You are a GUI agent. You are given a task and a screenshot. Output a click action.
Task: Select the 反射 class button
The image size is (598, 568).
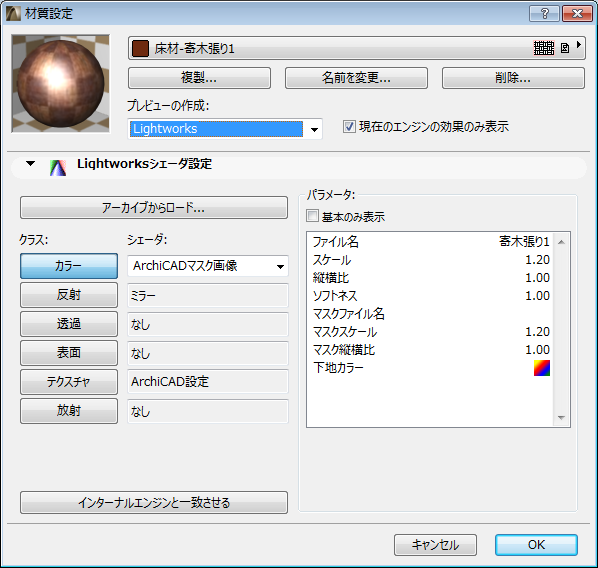(x=69, y=295)
